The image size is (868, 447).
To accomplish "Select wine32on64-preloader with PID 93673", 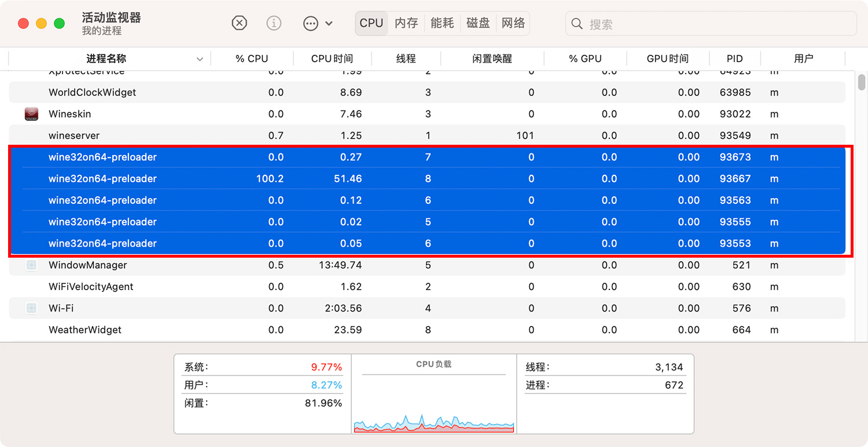I will [427, 157].
